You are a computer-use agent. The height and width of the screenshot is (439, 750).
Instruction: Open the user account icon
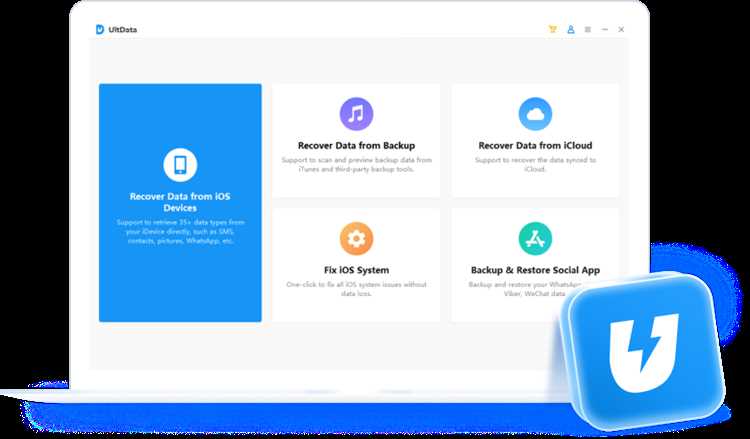[x=571, y=29]
